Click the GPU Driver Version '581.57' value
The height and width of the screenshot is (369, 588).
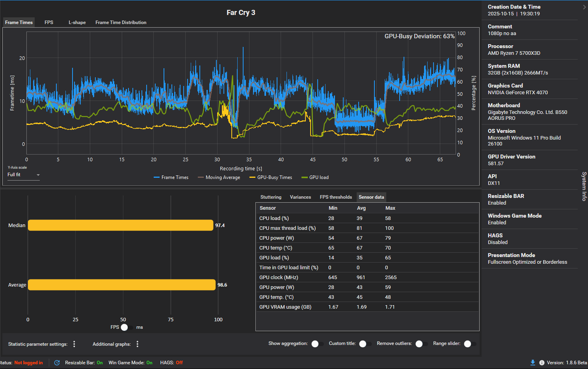[x=496, y=164]
